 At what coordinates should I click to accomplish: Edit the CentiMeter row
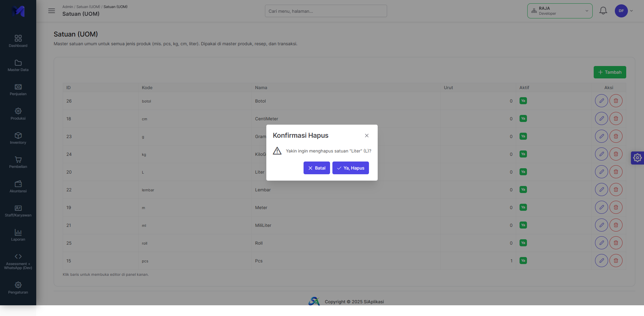click(x=601, y=119)
